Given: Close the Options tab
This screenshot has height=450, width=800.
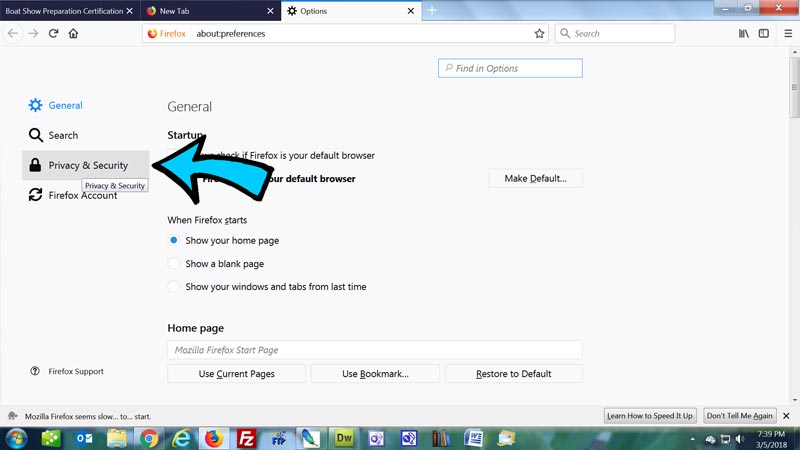Looking at the screenshot, I should coord(411,11).
